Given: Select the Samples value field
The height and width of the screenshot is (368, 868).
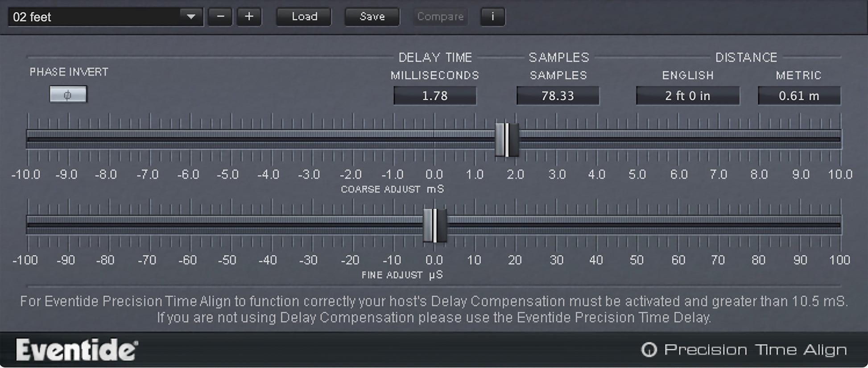Looking at the screenshot, I should (x=558, y=96).
